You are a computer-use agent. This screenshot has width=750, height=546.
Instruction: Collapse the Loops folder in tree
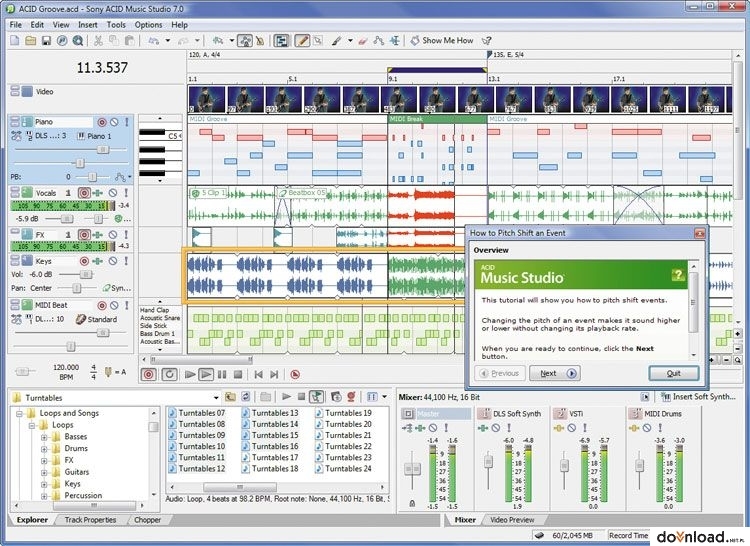point(32,425)
